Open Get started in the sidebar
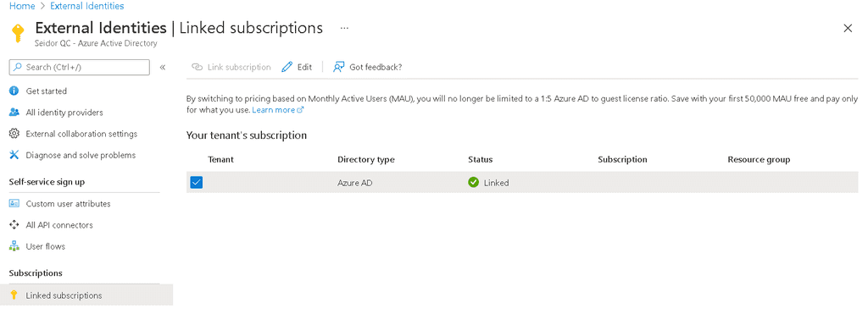The image size is (868, 314). pyautogui.click(x=47, y=91)
